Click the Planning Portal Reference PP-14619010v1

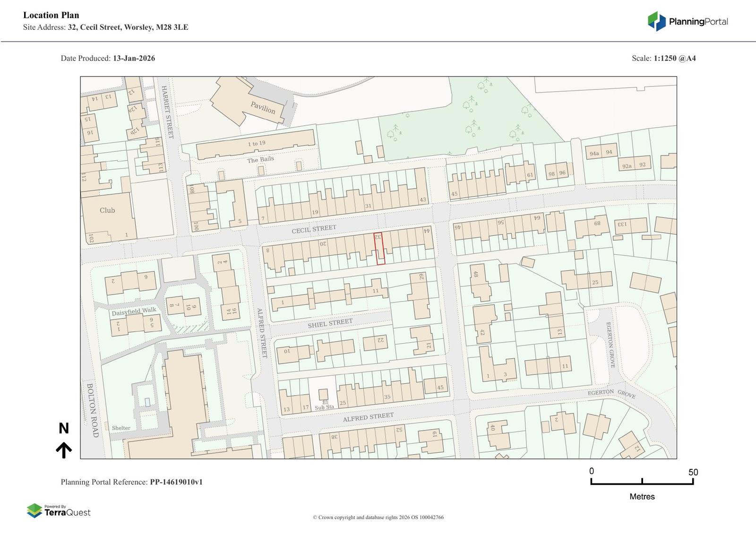point(131,482)
